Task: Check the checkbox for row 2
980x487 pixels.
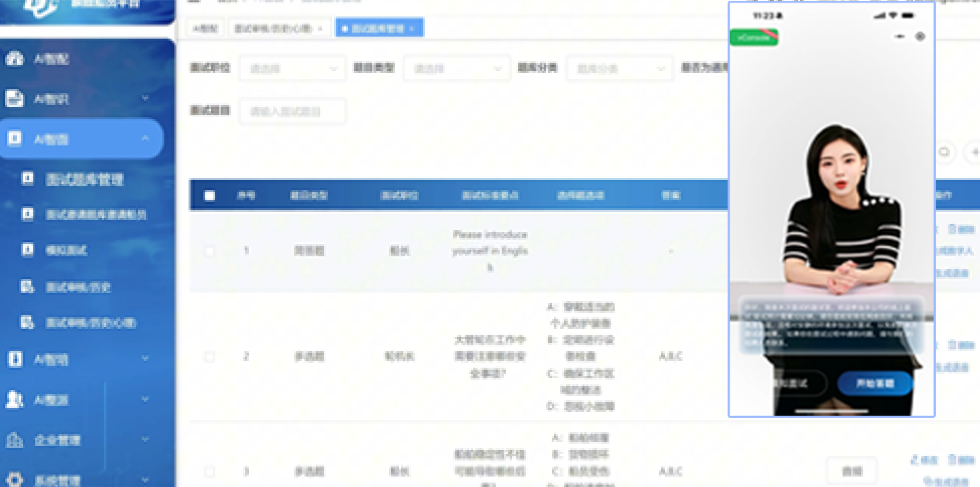Action: 209,356
